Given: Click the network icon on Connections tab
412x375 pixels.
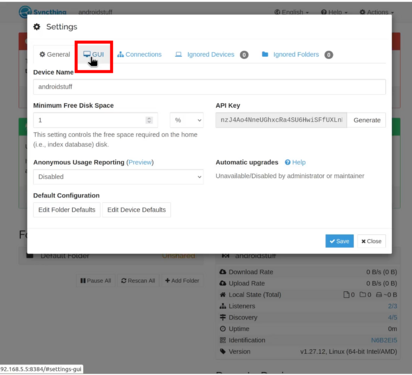Looking at the screenshot, I should click(x=120, y=54).
